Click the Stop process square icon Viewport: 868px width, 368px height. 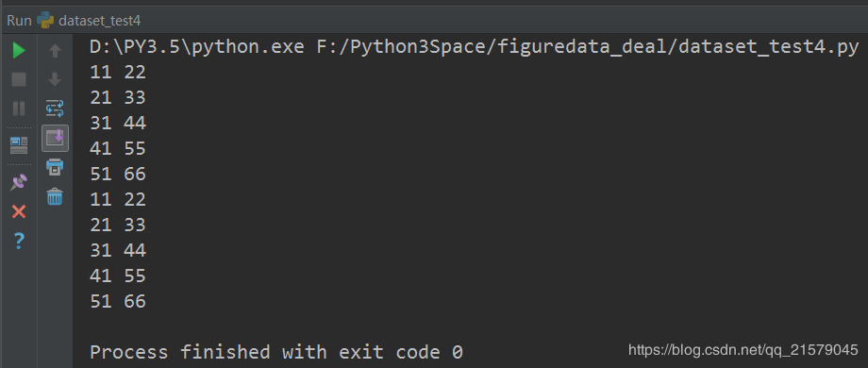19,79
